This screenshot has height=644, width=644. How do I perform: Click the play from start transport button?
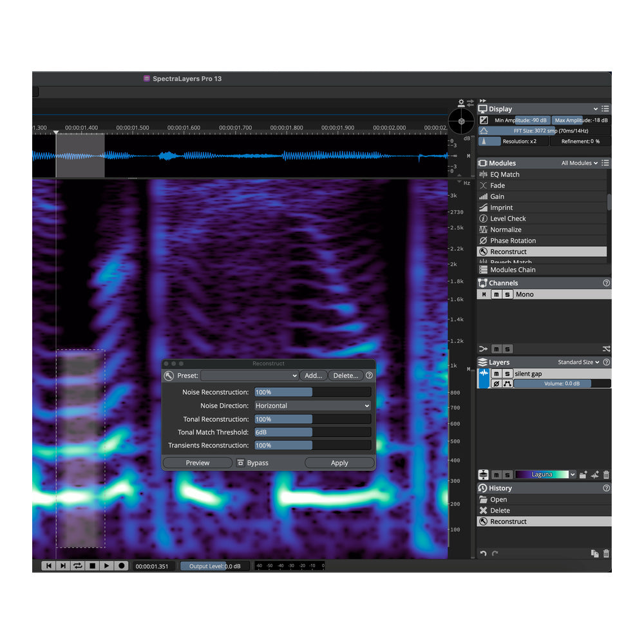63,566
